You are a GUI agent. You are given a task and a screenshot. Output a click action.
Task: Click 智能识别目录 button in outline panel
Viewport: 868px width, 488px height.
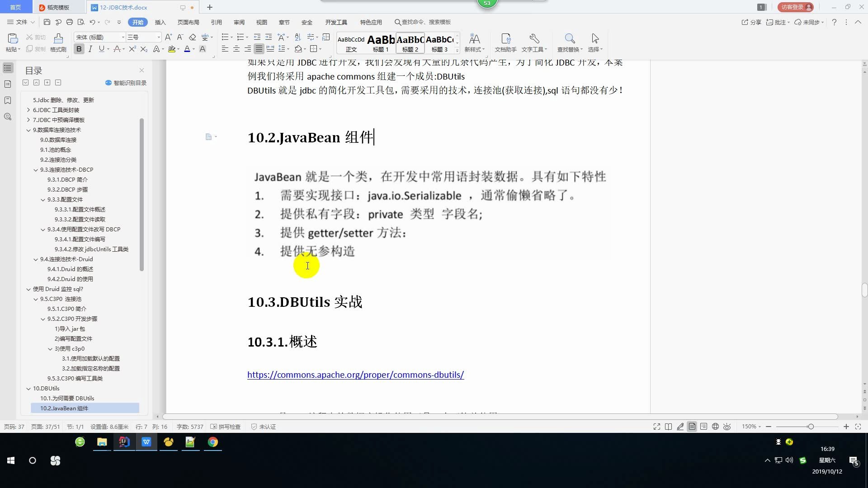pos(126,83)
